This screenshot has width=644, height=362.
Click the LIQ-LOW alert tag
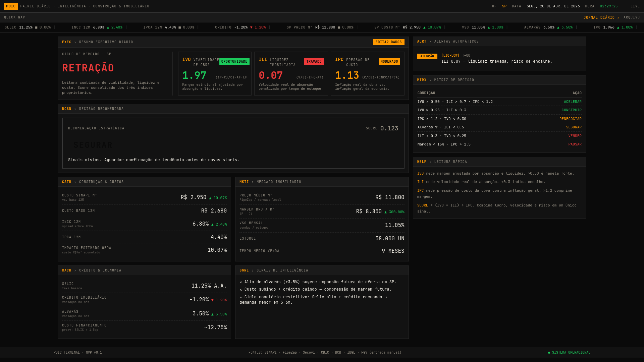pyautogui.click(x=450, y=56)
